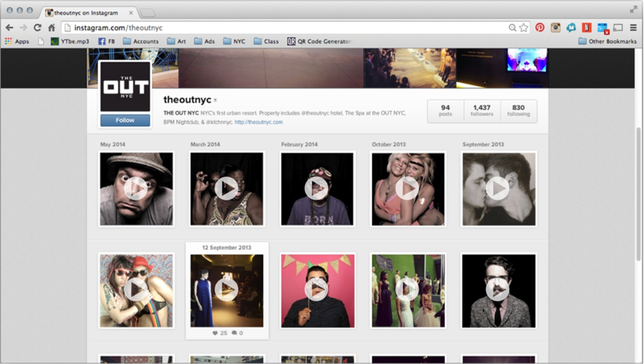This screenshot has height=364, width=644.
Task: Go to the browser home icon
Action: 52,28
